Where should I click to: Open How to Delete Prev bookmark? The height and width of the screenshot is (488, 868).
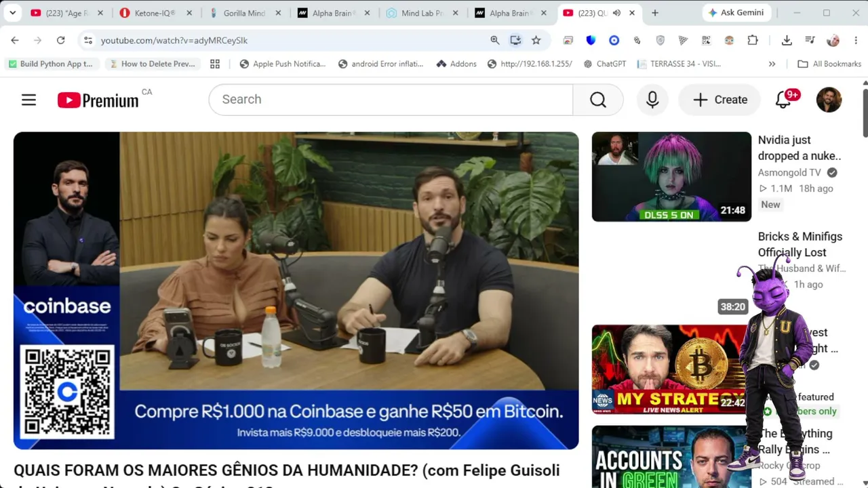point(153,64)
